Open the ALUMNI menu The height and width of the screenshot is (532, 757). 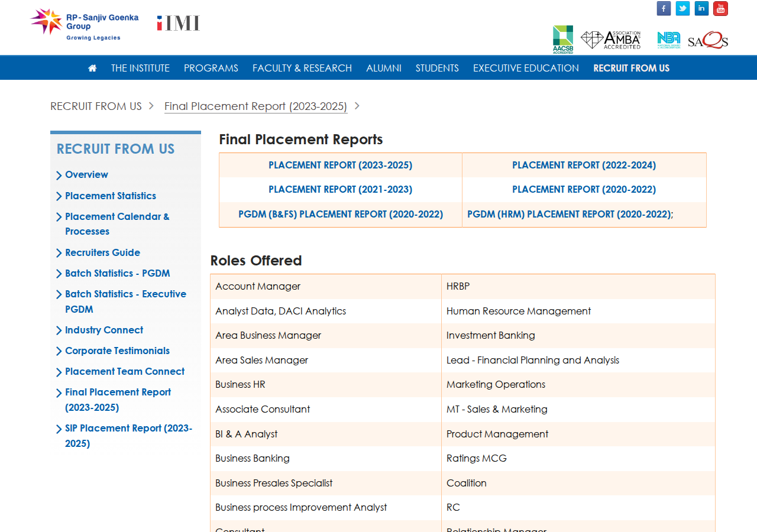pyautogui.click(x=384, y=68)
